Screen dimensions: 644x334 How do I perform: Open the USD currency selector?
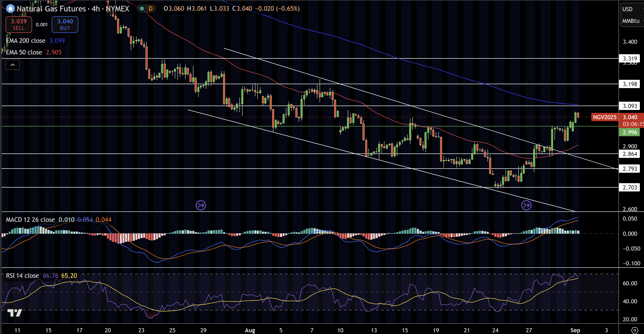tap(627, 9)
